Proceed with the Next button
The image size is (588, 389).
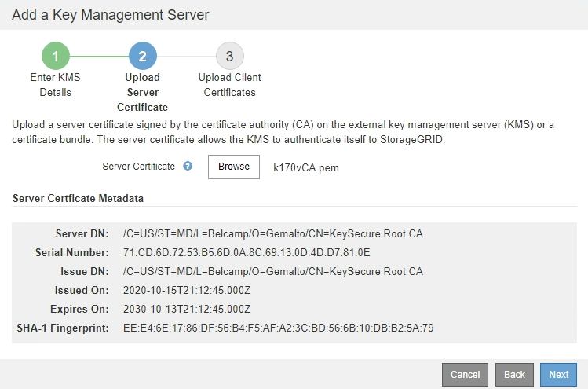(x=558, y=375)
